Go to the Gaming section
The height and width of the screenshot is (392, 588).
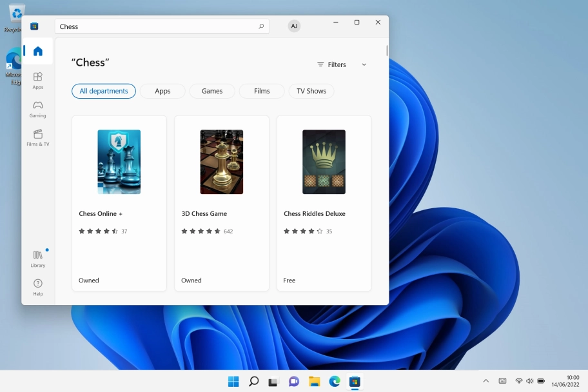[38, 109]
